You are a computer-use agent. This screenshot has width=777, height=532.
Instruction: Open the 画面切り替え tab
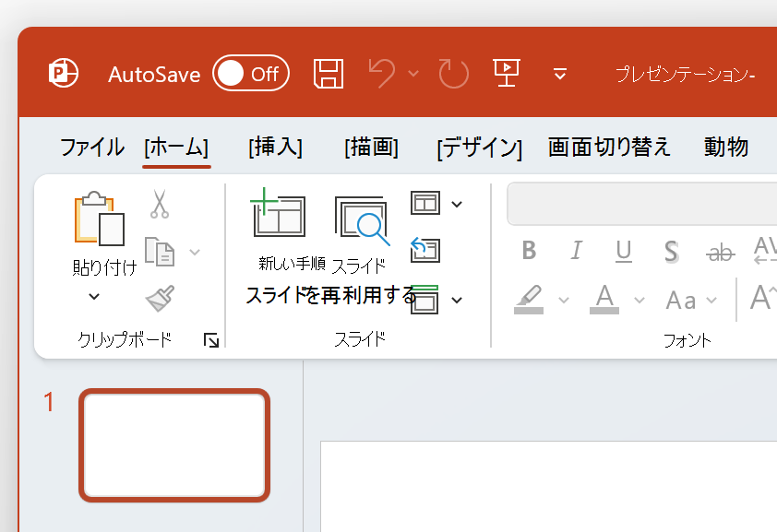coord(609,147)
